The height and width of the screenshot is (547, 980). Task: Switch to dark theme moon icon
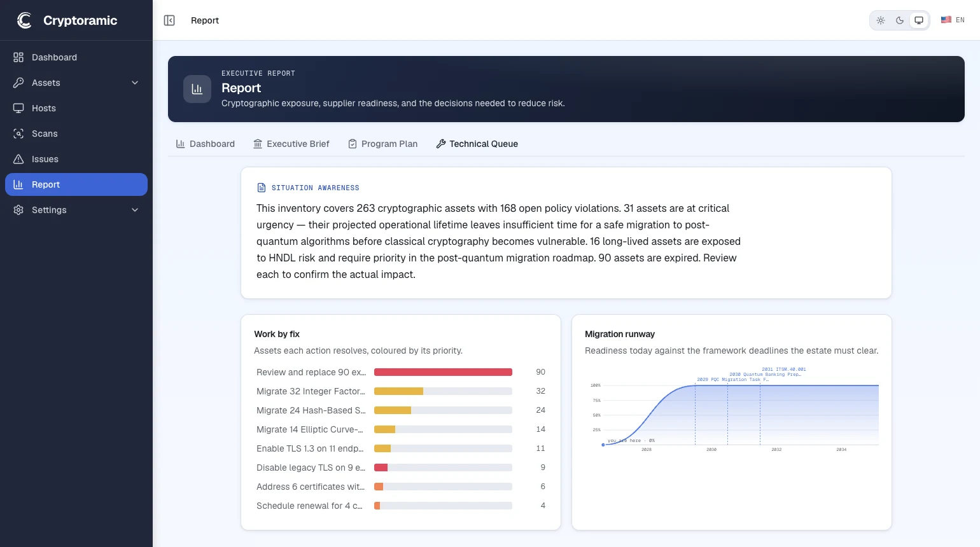[x=900, y=20]
